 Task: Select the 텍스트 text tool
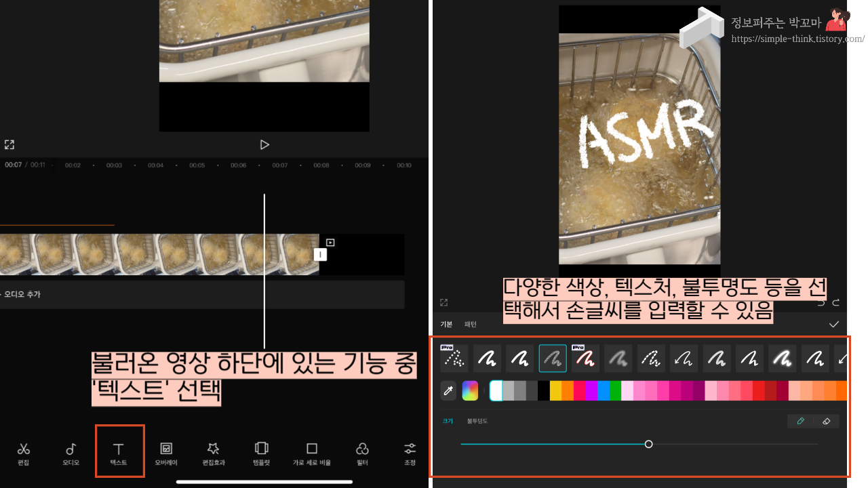pyautogui.click(x=119, y=453)
